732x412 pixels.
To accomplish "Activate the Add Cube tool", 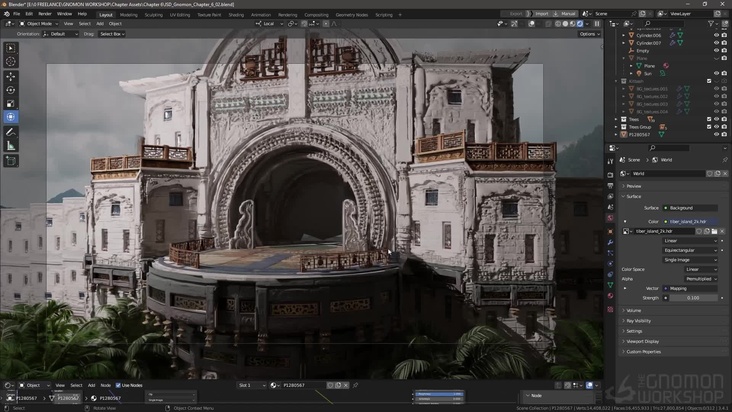I will (x=11, y=161).
